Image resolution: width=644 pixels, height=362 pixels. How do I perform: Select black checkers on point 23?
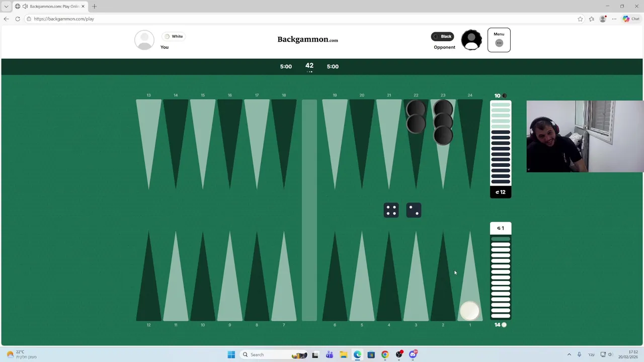(x=443, y=123)
